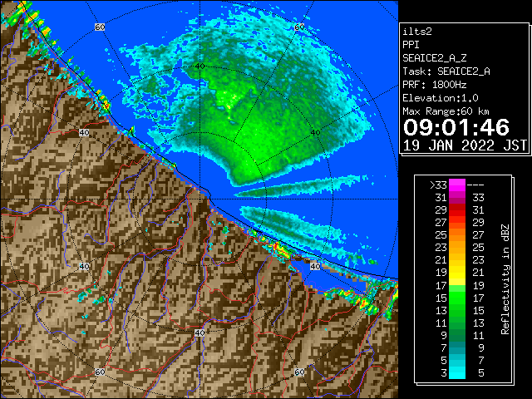Click the "60" ring label in map's lower-left
The image size is (532, 399).
click(x=100, y=372)
